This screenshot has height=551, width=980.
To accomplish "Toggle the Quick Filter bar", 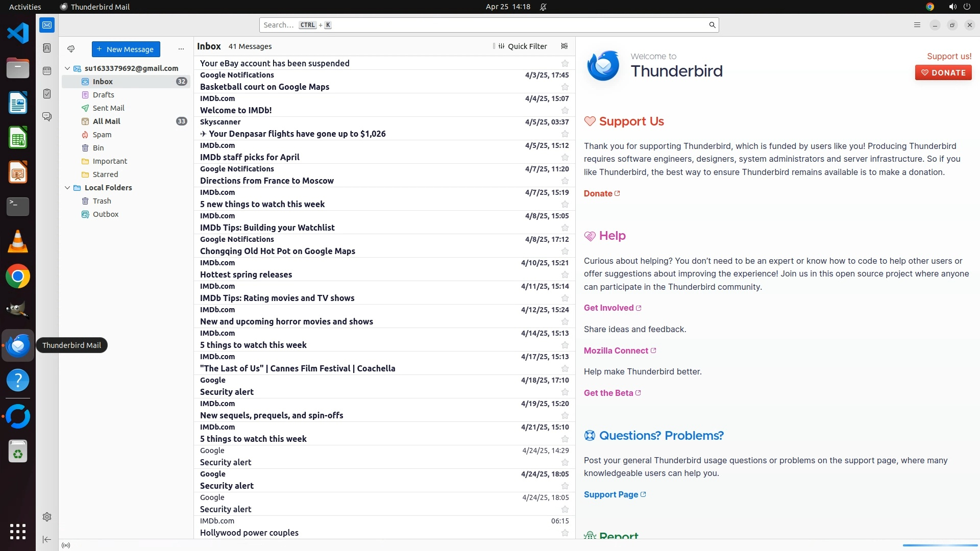I will click(x=522, y=46).
